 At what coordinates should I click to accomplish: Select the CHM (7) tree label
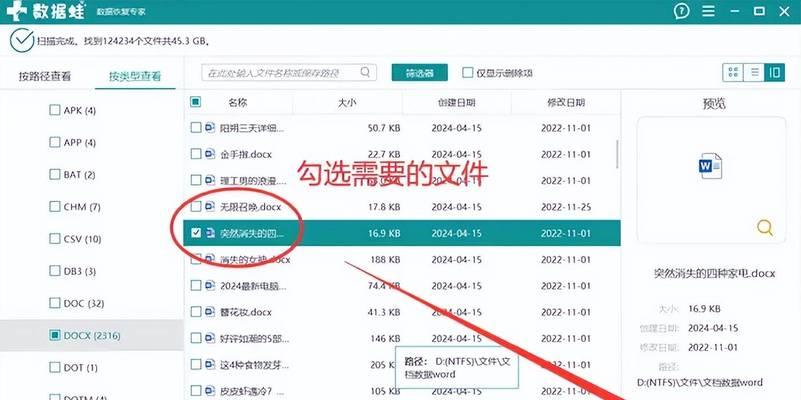[x=82, y=207]
